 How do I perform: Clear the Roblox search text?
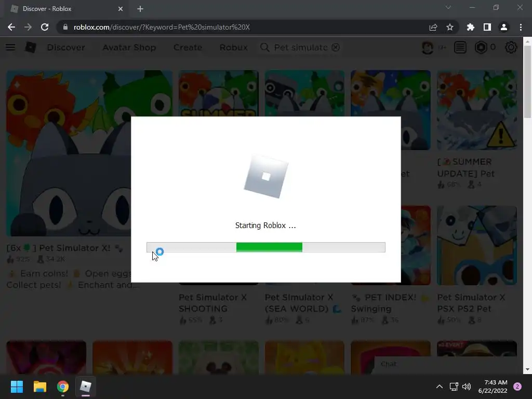pos(336,47)
